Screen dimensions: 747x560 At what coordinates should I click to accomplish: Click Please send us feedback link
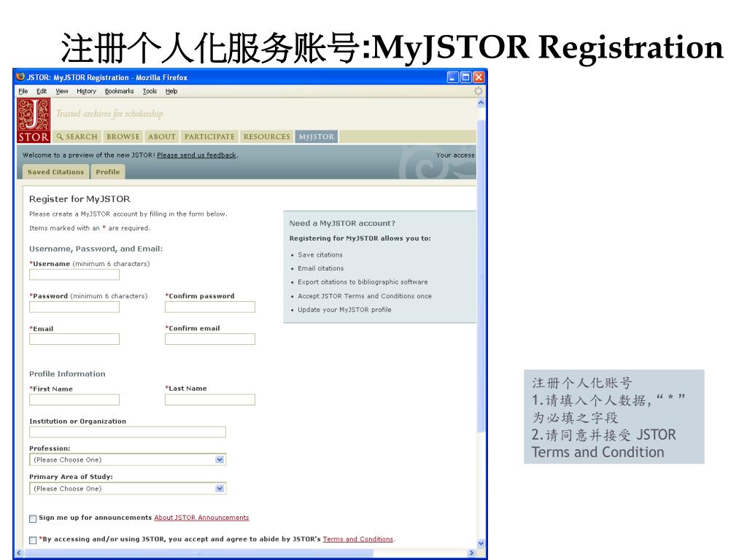pyautogui.click(x=196, y=155)
